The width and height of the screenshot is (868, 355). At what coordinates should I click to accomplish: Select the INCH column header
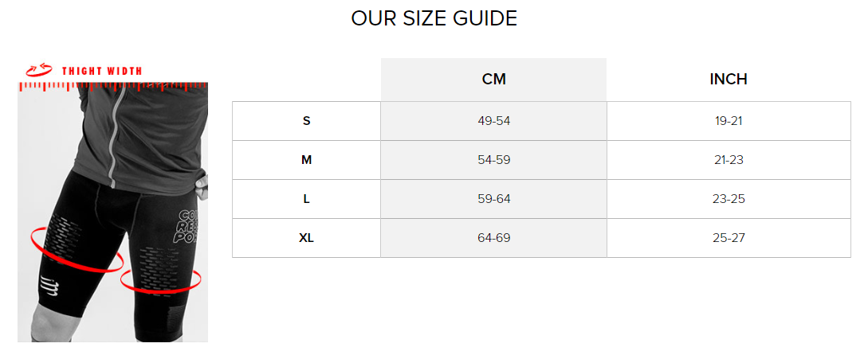point(729,80)
